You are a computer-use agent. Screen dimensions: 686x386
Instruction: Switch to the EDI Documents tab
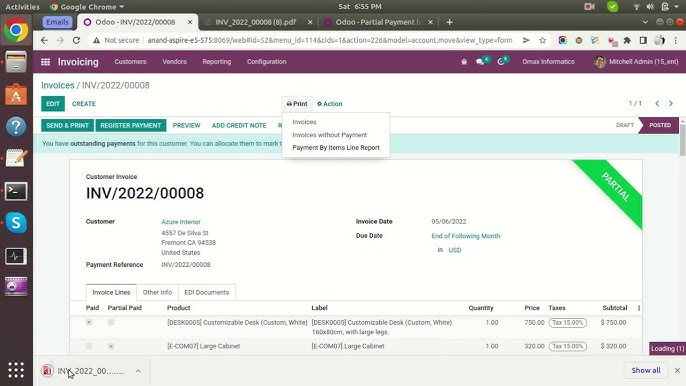pos(206,292)
